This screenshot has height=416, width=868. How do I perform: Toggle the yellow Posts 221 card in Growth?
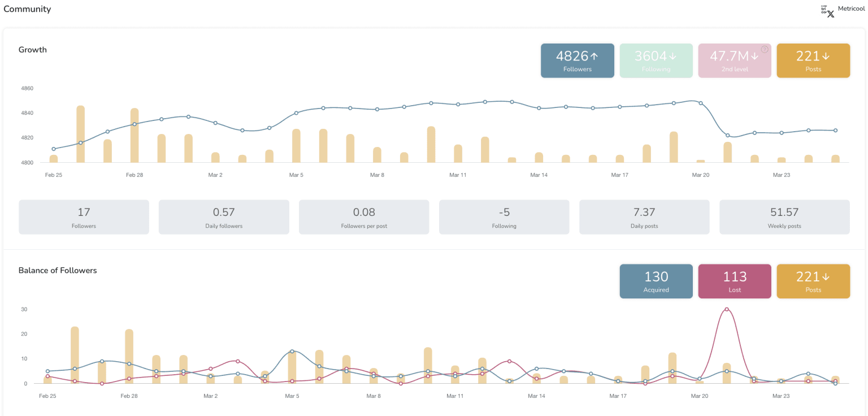(x=813, y=60)
